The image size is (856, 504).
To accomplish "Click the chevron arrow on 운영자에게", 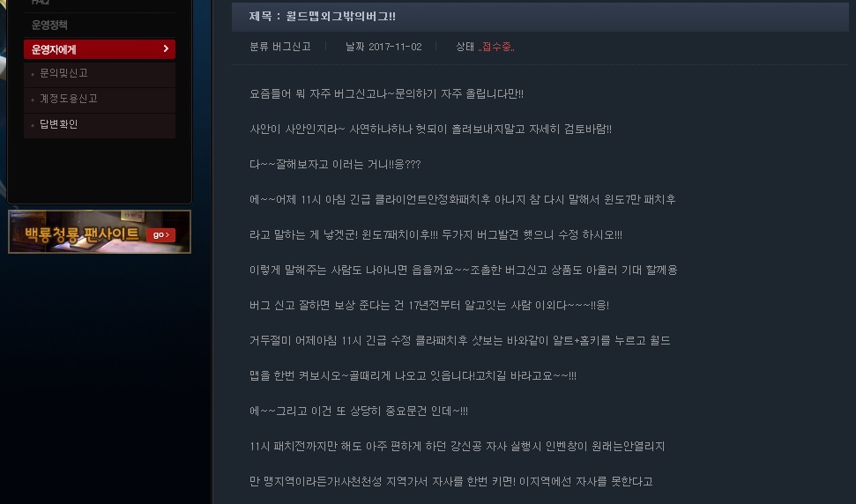I will 166,49.
